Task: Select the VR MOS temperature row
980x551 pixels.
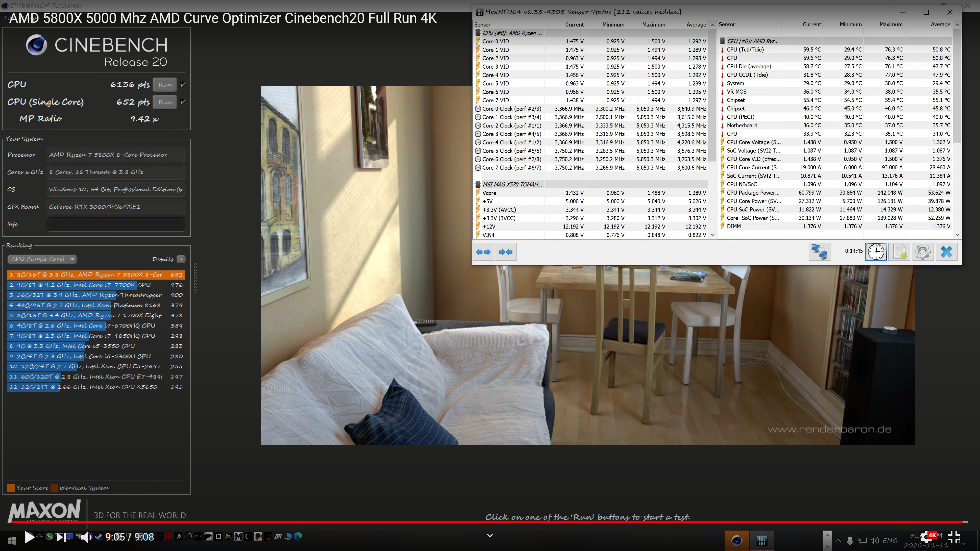Action: (x=836, y=92)
